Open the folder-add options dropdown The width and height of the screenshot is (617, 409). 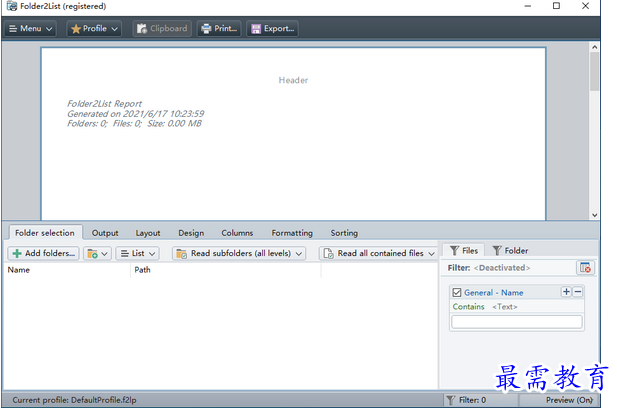(x=98, y=253)
